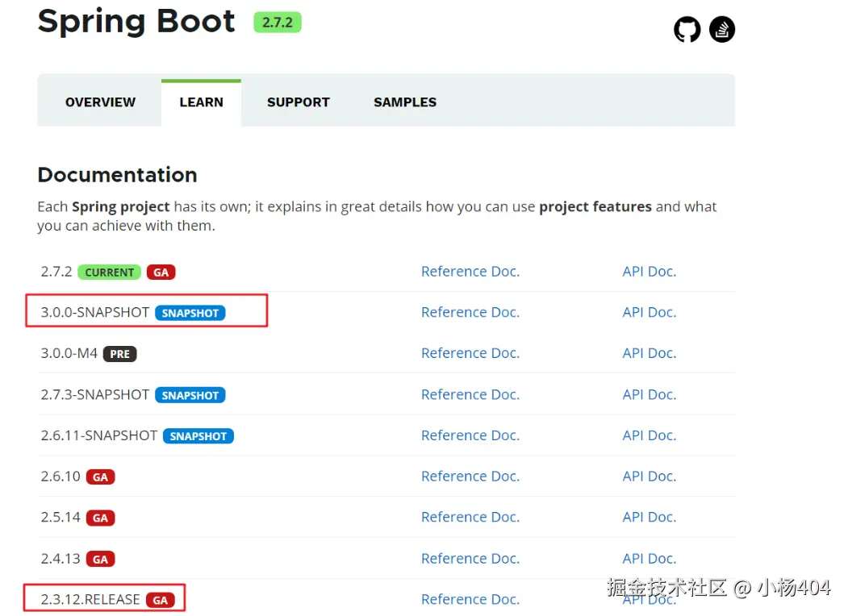848x616 pixels.
Task: Open API Doc. for version 2.4.13
Action: coord(649,558)
